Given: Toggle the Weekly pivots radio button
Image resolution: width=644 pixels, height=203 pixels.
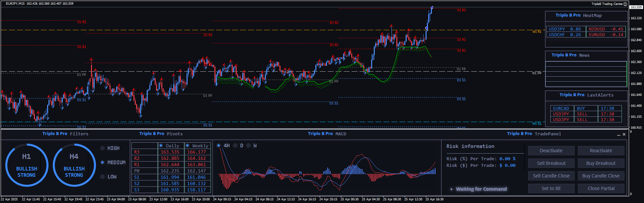Looking at the screenshot, I should pyautogui.click(x=188, y=146).
